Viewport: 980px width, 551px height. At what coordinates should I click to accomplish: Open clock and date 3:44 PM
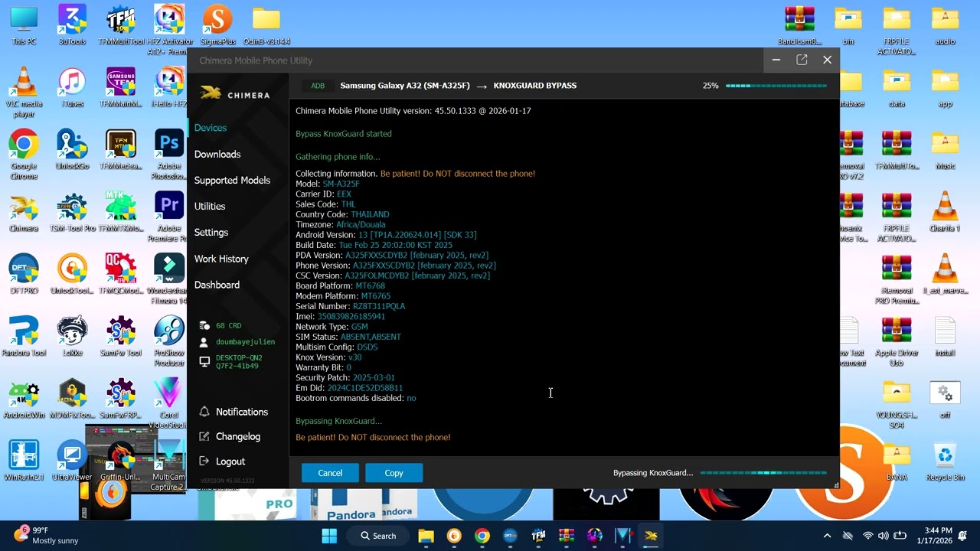[x=938, y=535]
